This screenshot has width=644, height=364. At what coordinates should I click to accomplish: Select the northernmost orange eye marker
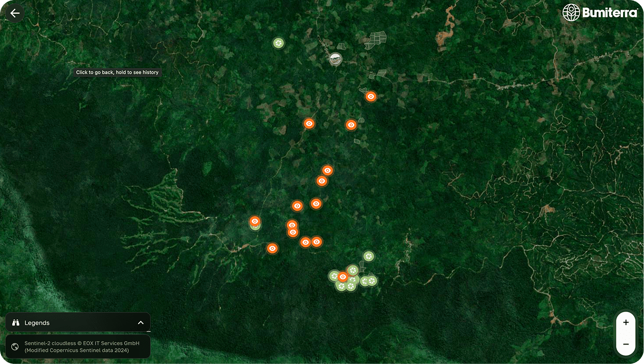(x=371, y=96)
